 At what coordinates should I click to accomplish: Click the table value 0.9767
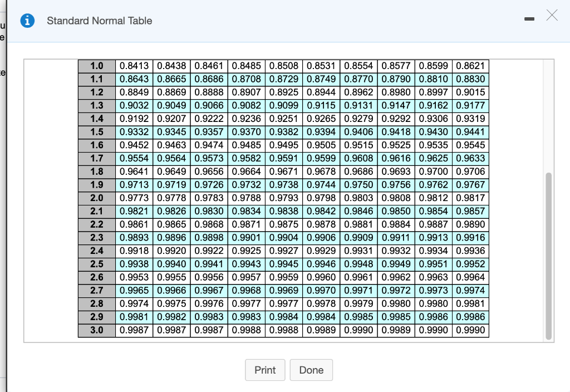(x=471, y=185)
